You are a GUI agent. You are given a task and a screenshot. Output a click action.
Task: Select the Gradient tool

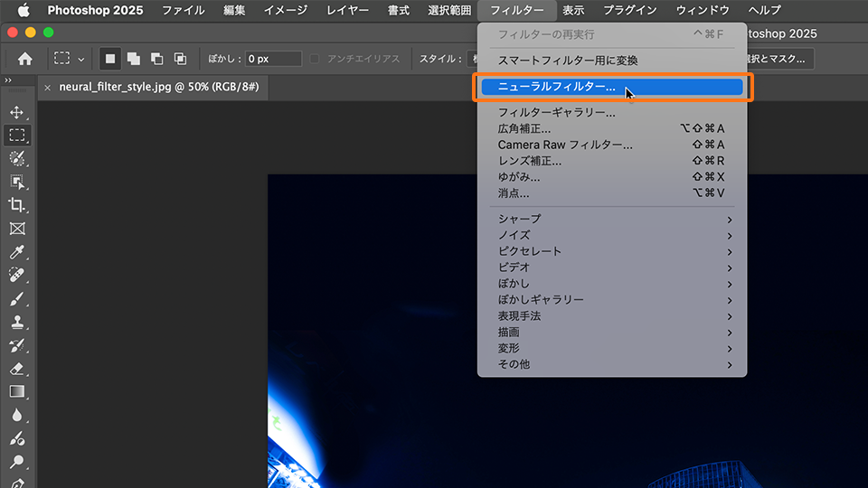16,392
